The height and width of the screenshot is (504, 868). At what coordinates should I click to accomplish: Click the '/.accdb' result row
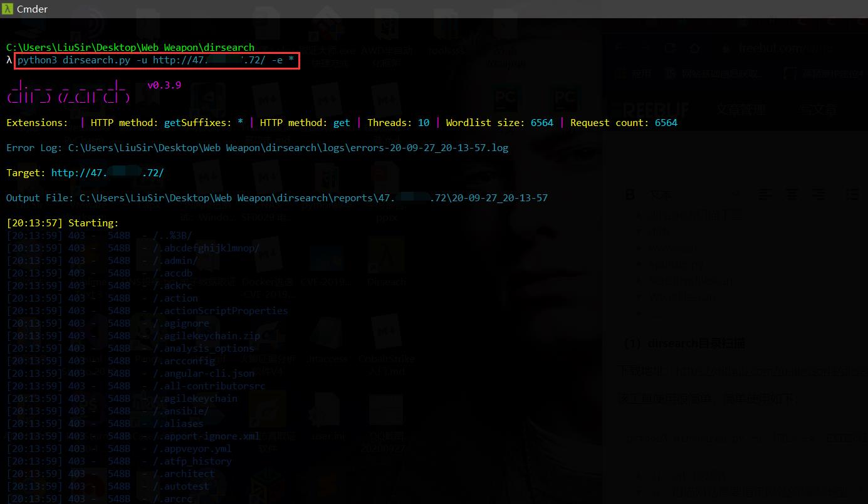(x=100, y=273)
